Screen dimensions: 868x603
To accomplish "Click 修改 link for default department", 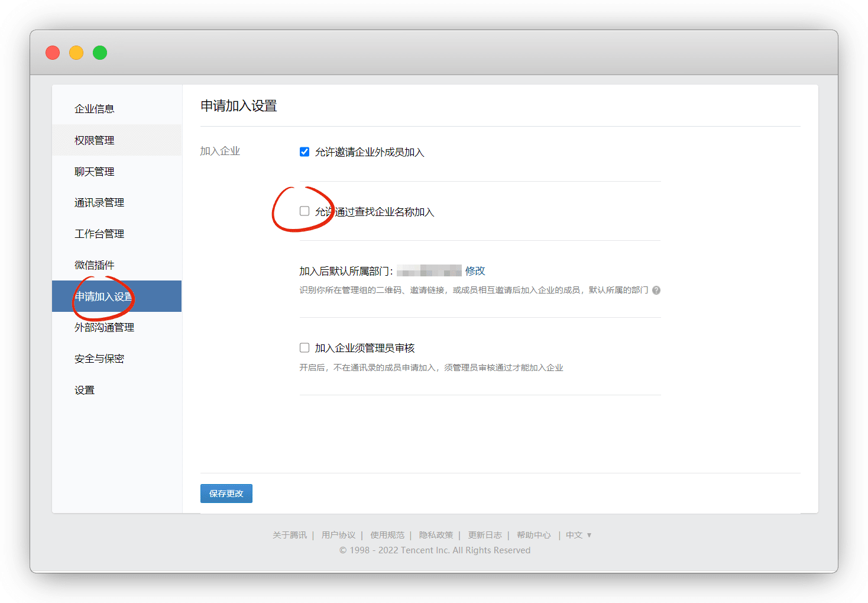I will click(475, 271).
